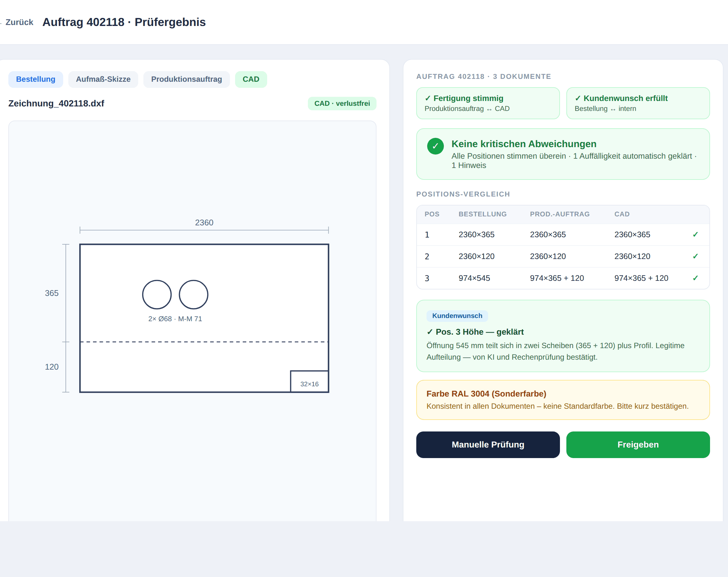This screenshot has width=728, height=577.
Task: Click the PROD.-AUFTRAG column header
Action: pos(560,214)
